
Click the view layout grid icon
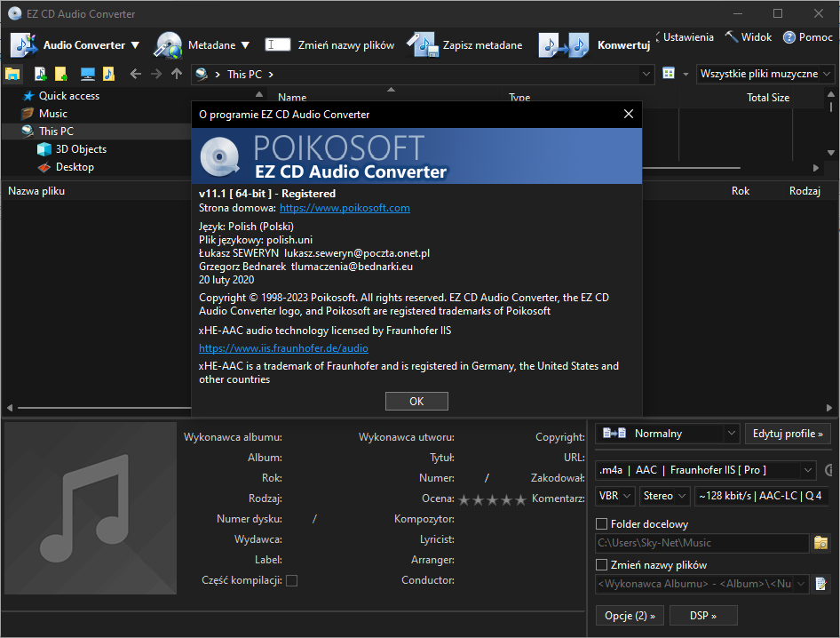click(x=669, y=74)
